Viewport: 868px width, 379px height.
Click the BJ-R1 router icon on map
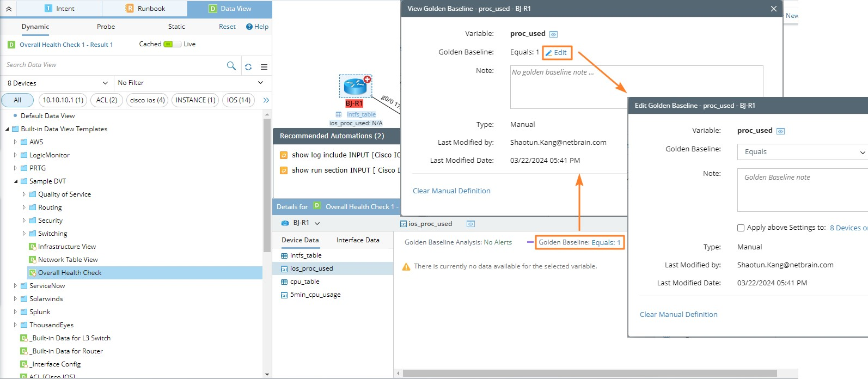355,86
